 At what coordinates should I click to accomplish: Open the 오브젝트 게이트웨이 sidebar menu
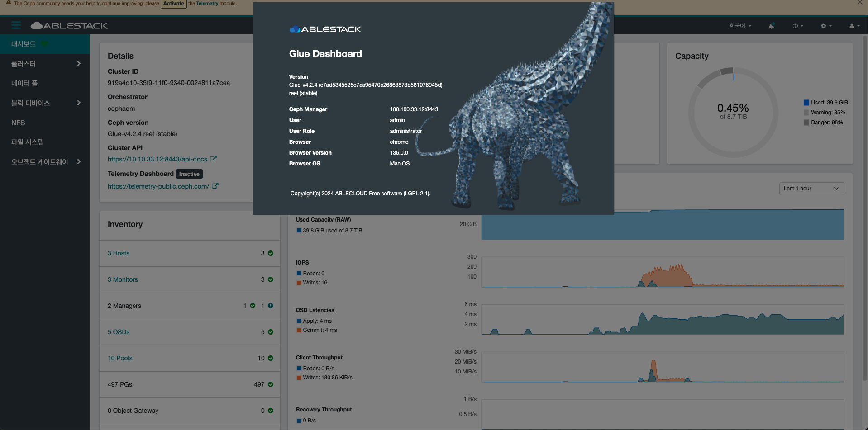tap(45, 162)
